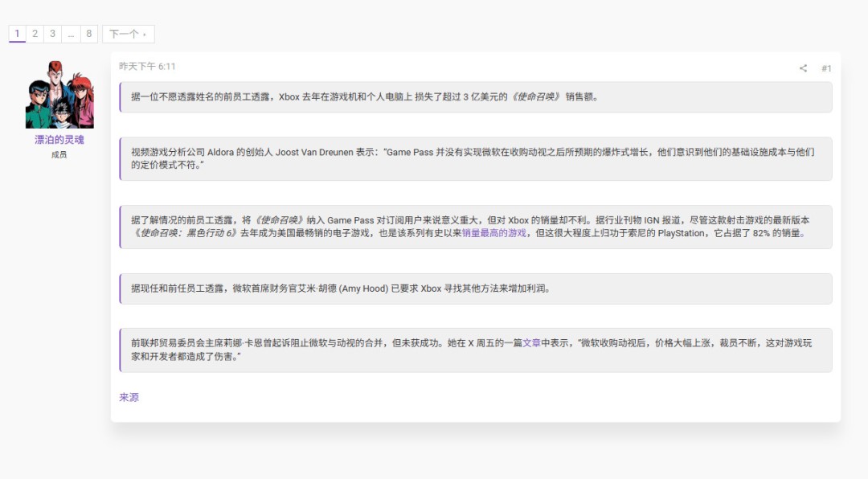Select the quote about 莉娜·卡恩 lawsuit

point(474,351)
